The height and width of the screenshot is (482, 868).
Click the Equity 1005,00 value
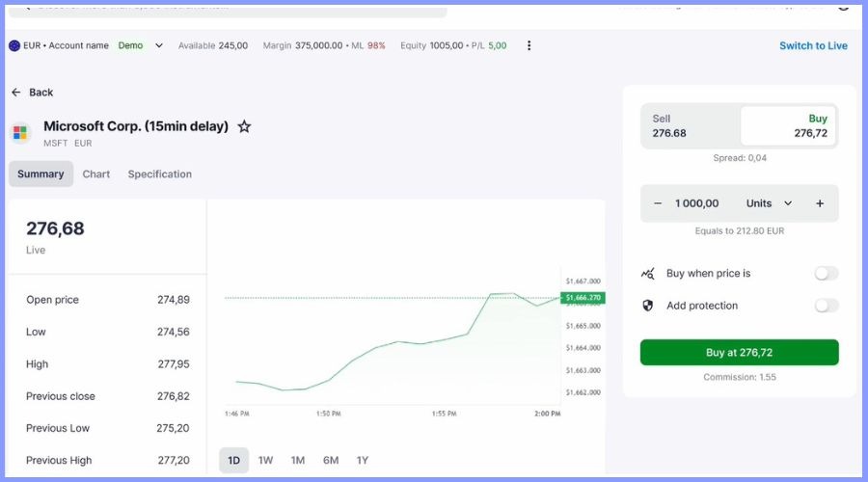pyautogui.click(x=432, y=46)
